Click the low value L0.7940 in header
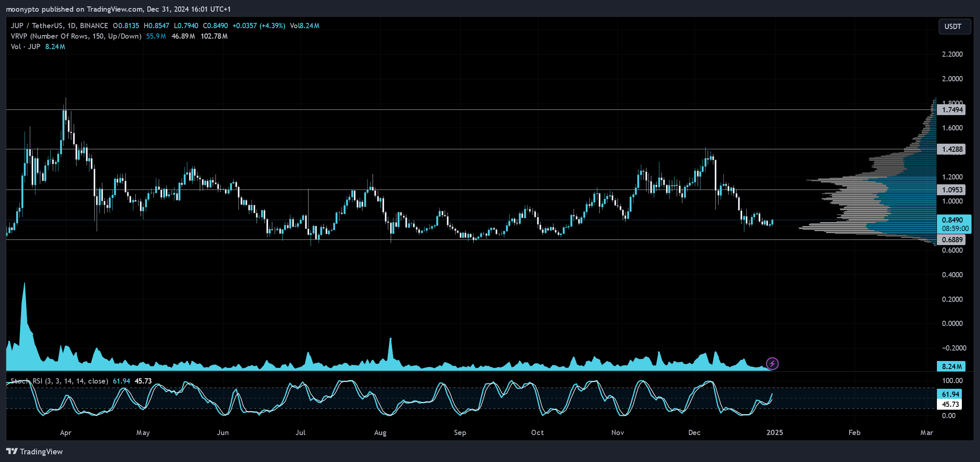980x462 pixels. (x=186, y=26)
